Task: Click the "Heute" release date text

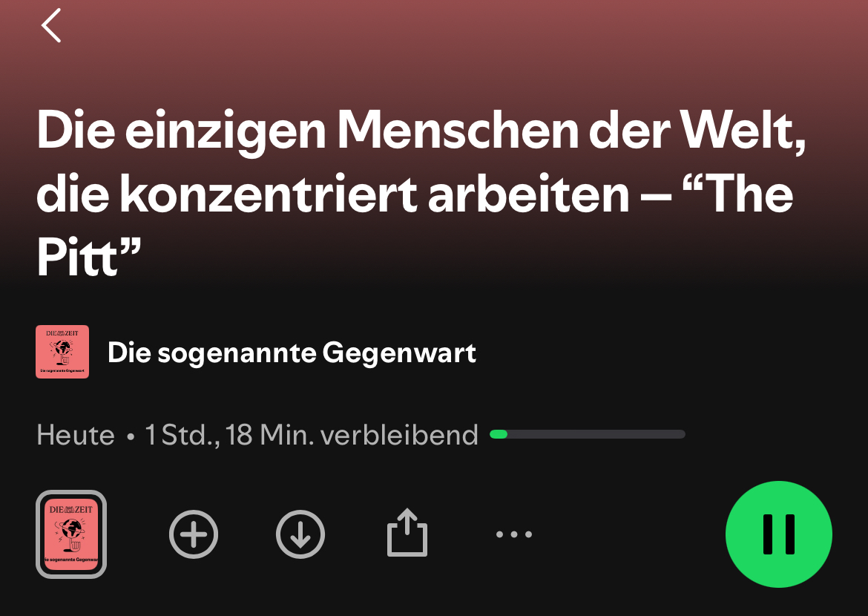Action: tap(75, 435)
